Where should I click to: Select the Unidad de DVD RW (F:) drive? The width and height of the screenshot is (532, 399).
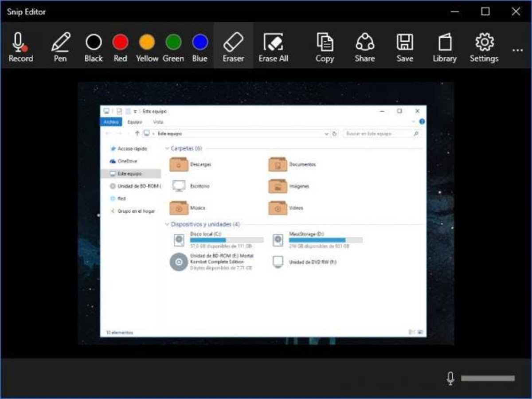click(x=305, y=262)
